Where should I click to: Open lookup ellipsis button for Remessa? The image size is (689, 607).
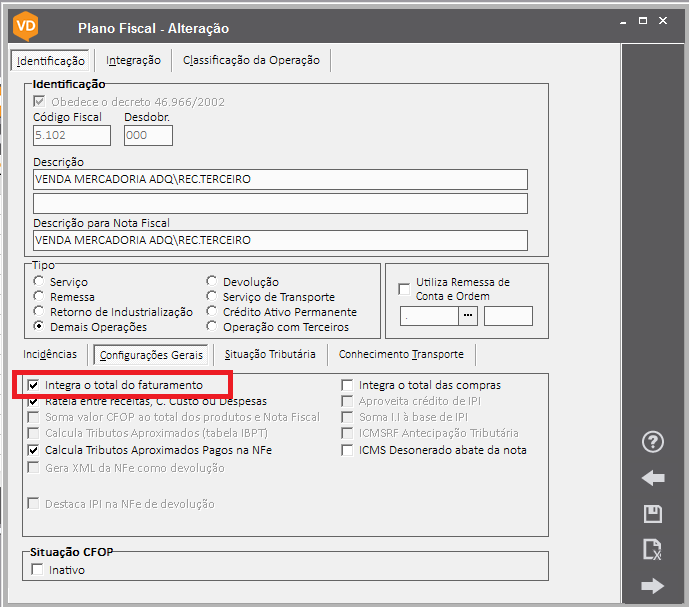[468, 316]
